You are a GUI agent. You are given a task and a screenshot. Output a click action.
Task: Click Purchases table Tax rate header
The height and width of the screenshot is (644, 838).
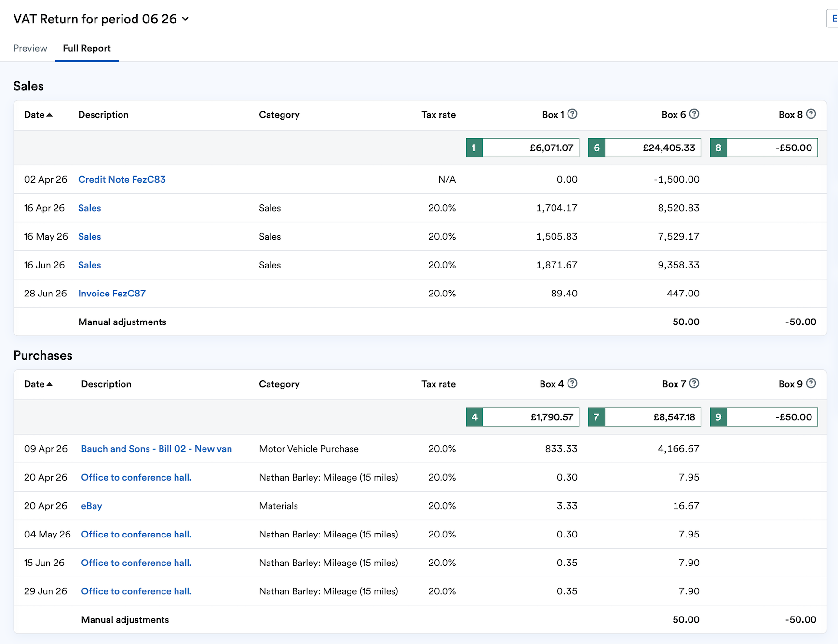tap(438, 384)
